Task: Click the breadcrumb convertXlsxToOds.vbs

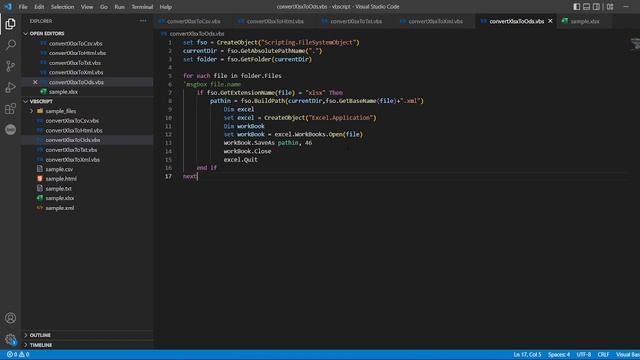Action: (x=197, y=33)
